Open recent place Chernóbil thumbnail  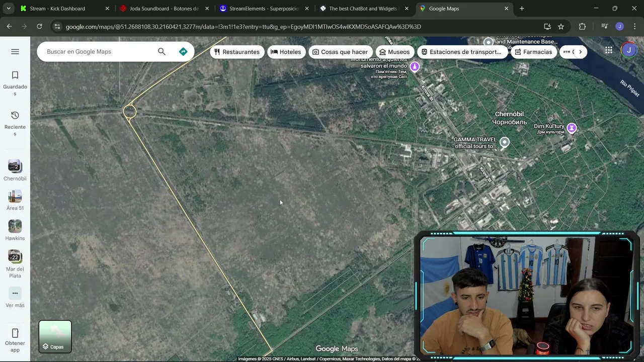tap(15, 166)
